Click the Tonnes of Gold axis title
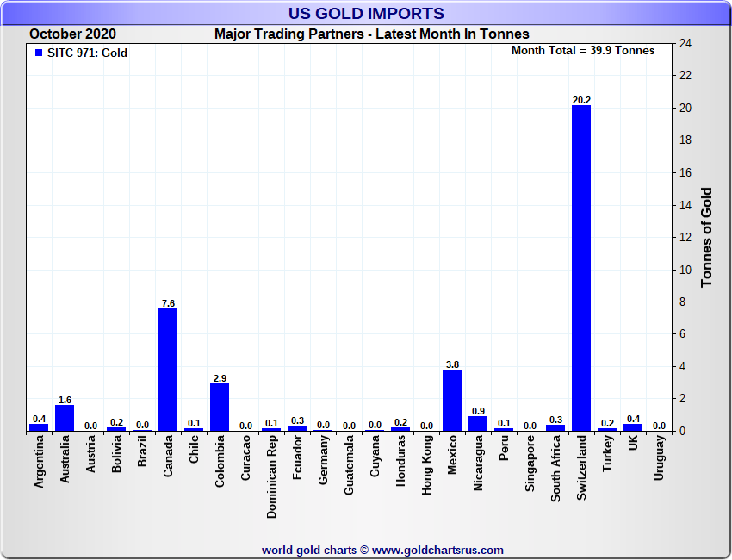The width and height of the screenshot is (732, 560). click(706, 237)
